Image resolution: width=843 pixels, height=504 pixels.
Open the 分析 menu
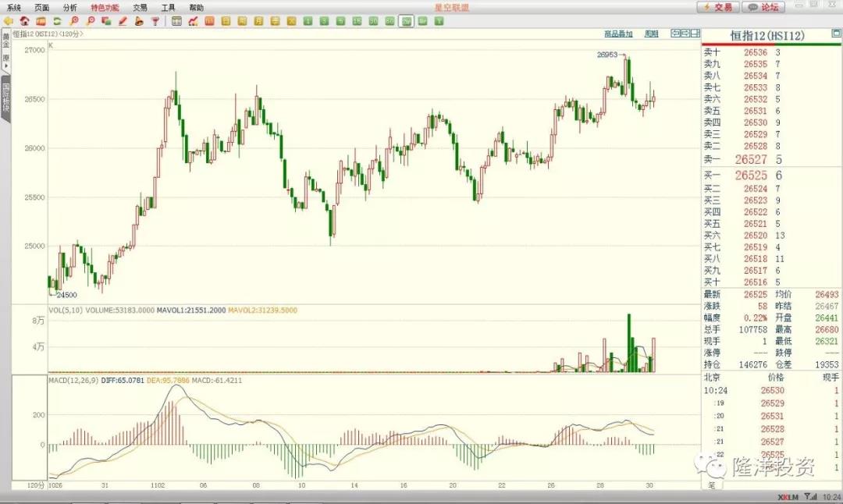point(70,8)
